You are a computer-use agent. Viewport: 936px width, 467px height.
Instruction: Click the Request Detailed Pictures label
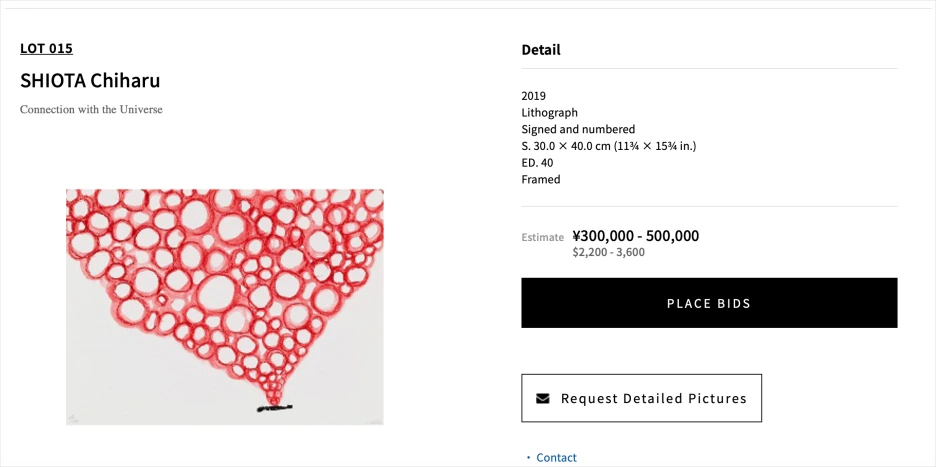(653, 398)
